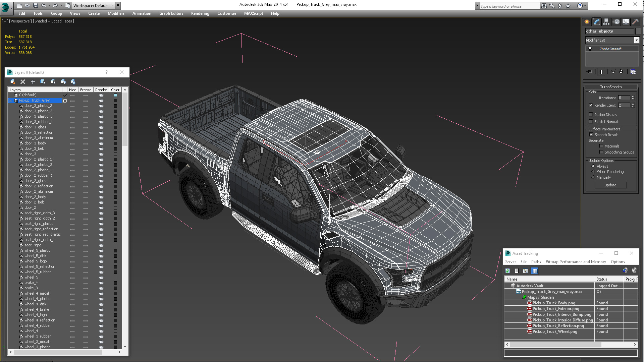Click the Communication Center satellite icon
The image size is (644, 362).
pos(560,6)
